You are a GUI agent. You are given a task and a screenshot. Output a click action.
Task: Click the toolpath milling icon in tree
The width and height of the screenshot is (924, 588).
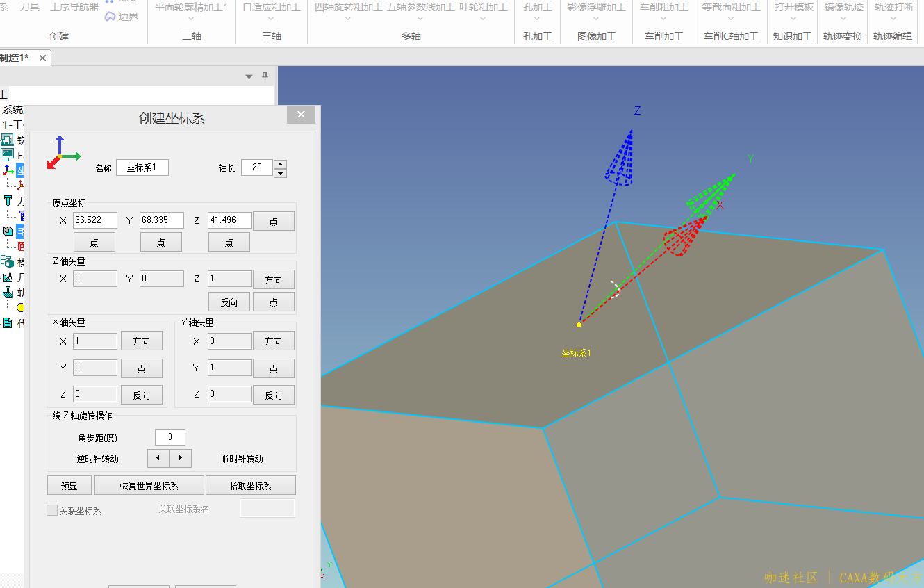(8, 292)
